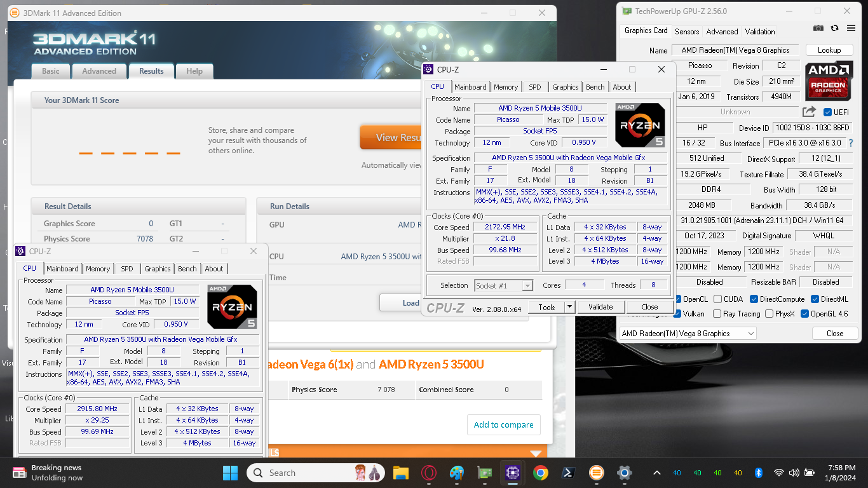Viewport: 868px width, 488px height.
Task: Toggle the DirectML checkbox
Action: coord(815,299)
